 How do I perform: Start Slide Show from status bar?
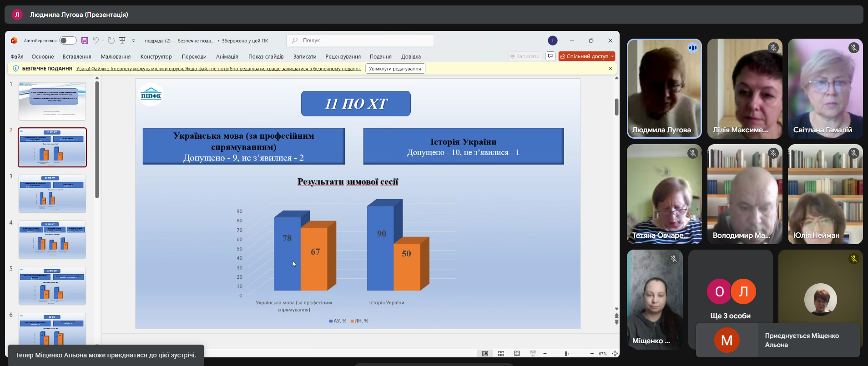pyautogui.click(x=533, y=354)
